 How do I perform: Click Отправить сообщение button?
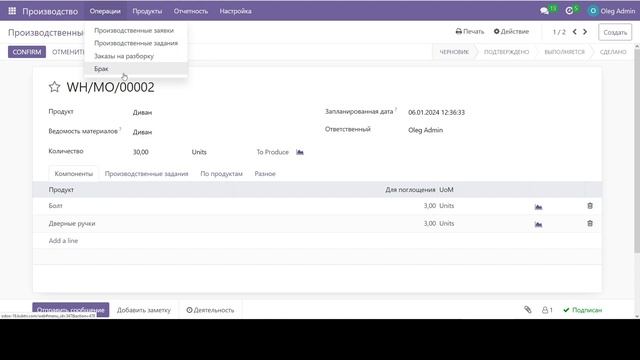(71, 310)
